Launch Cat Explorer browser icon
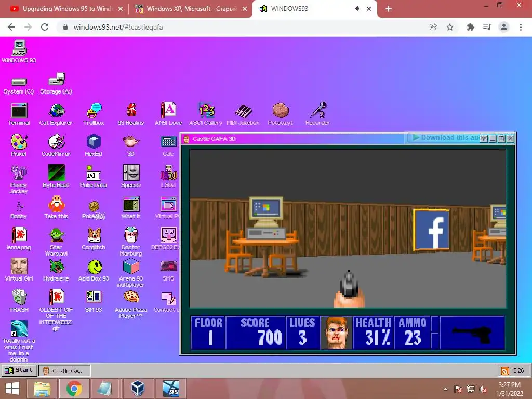Viewport: 532px width, 399px height. point(56,114)
